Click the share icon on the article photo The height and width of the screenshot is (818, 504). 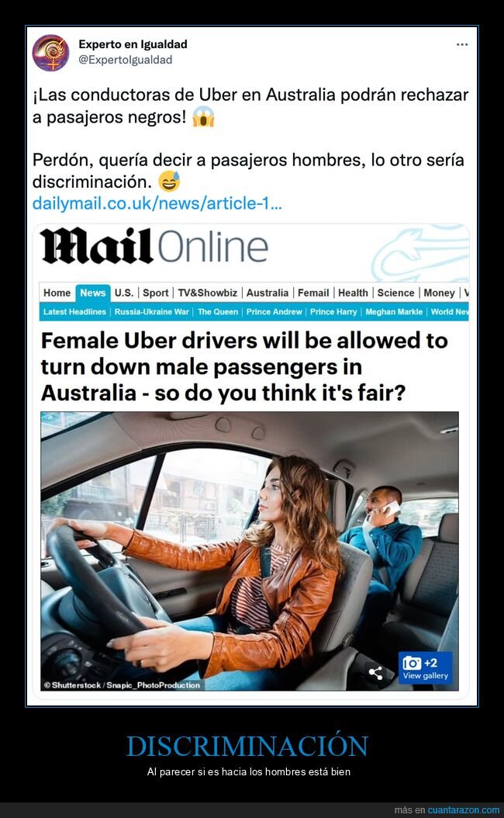point(375,673)
